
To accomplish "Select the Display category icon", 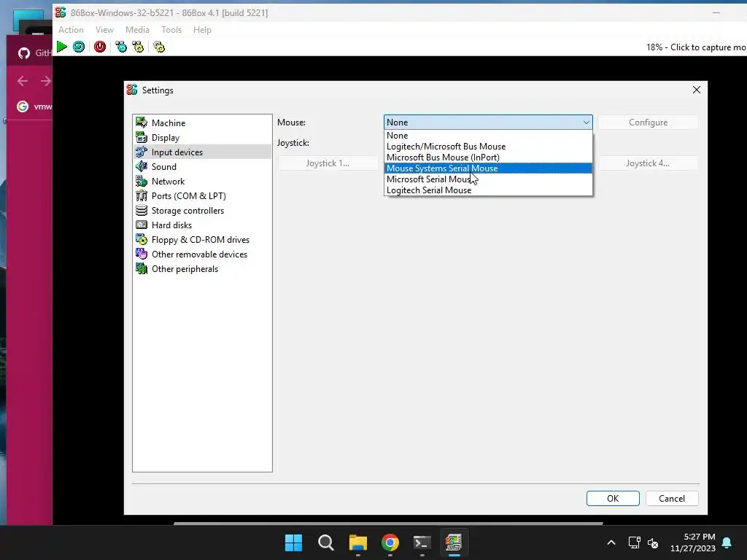I will coord(142,137).
